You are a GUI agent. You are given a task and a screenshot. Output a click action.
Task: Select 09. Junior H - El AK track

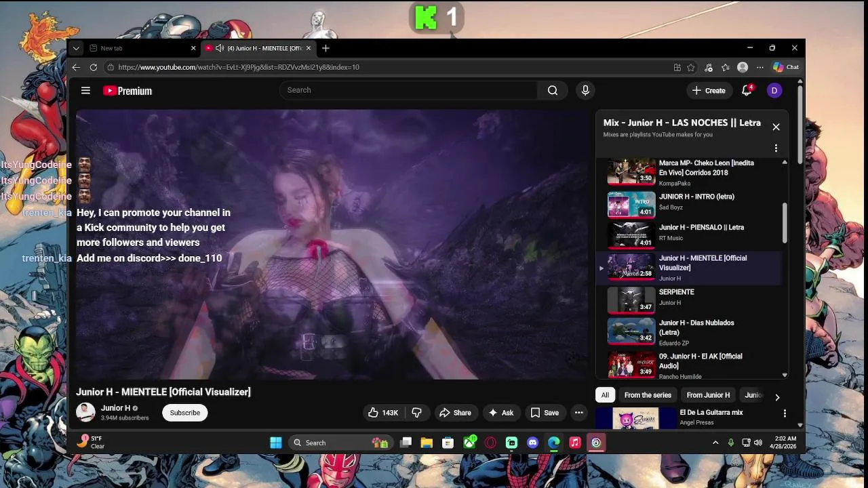point(690,365)
